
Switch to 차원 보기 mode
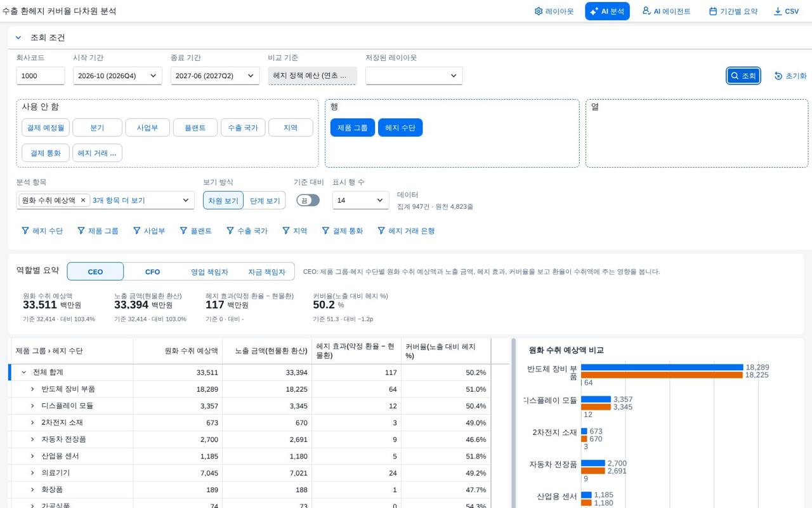pyautogui.click(x=223, y=200)
